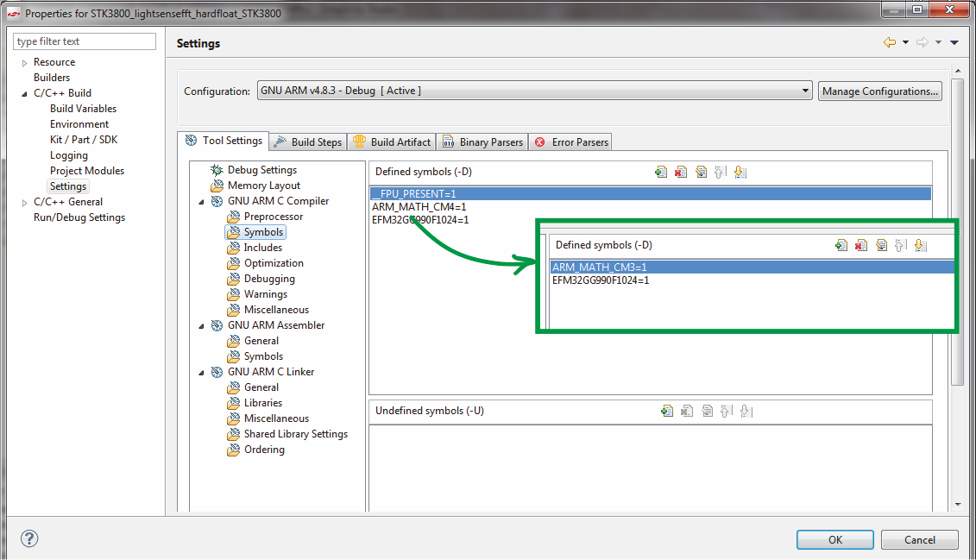Collapse the GNU ARM C Compiler node

(x=201, y=202)
